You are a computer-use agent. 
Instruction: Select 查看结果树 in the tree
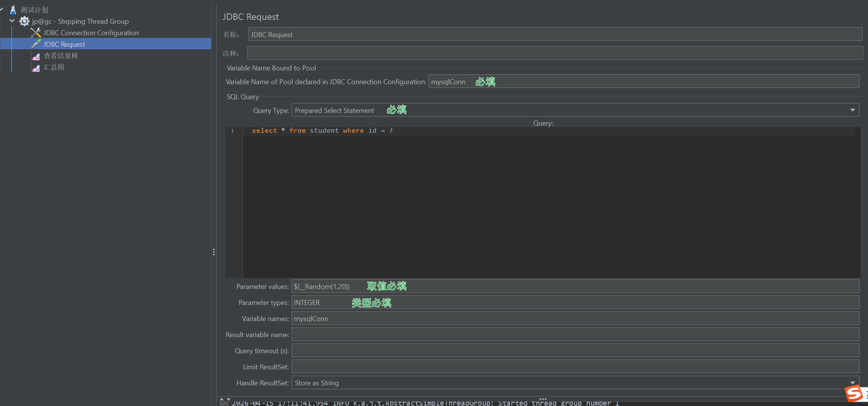click(x=61, y=56)
